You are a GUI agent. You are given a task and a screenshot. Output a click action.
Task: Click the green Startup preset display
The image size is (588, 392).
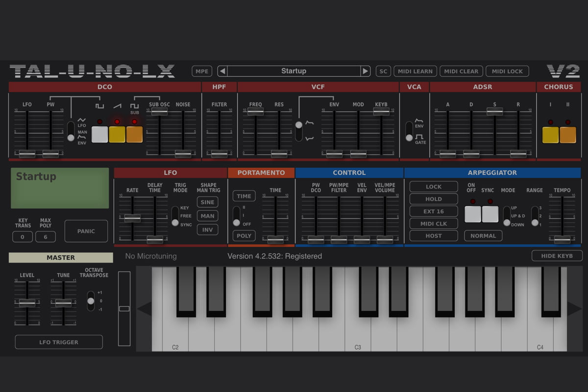pos(60,188)
